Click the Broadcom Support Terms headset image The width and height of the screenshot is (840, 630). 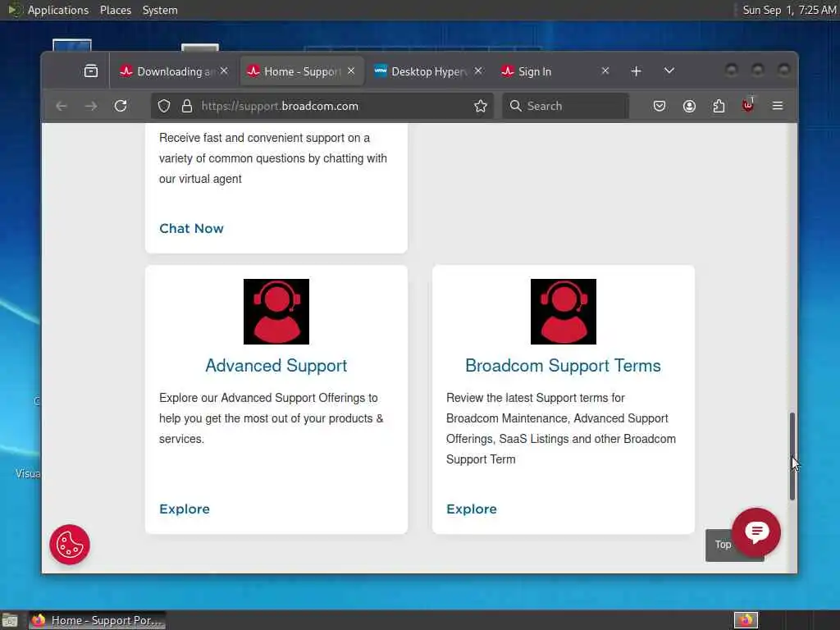[x=564, y=312]
